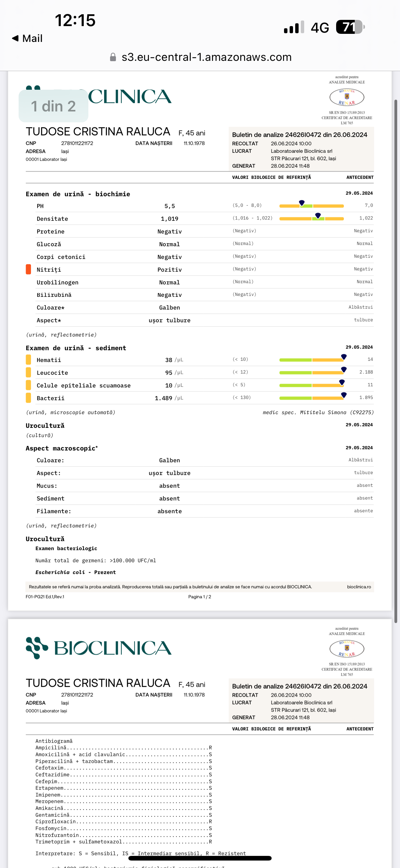Tap 'Buletin de analize 2462610472' title on page one

point(300,134)
